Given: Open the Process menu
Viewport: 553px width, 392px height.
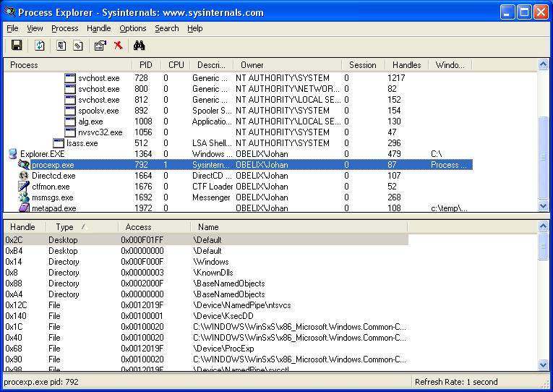Looking at the screenshot, I should coord(65,28).
